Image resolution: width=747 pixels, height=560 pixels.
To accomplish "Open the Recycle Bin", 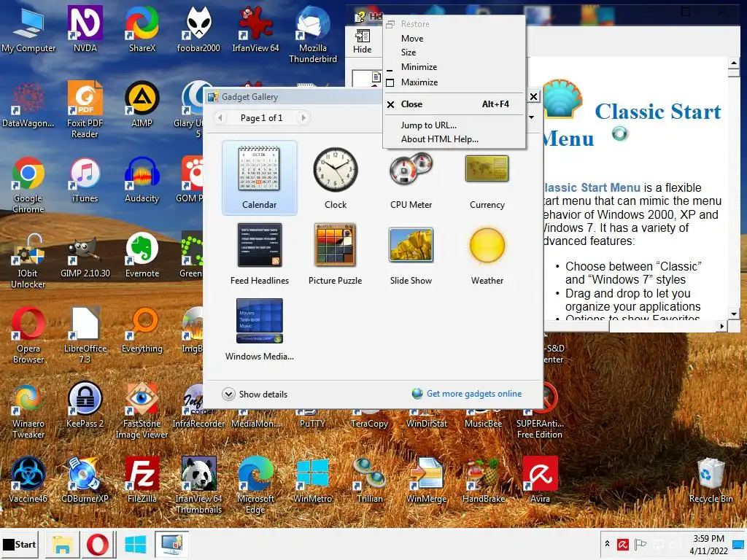I will tap(711, 480).
